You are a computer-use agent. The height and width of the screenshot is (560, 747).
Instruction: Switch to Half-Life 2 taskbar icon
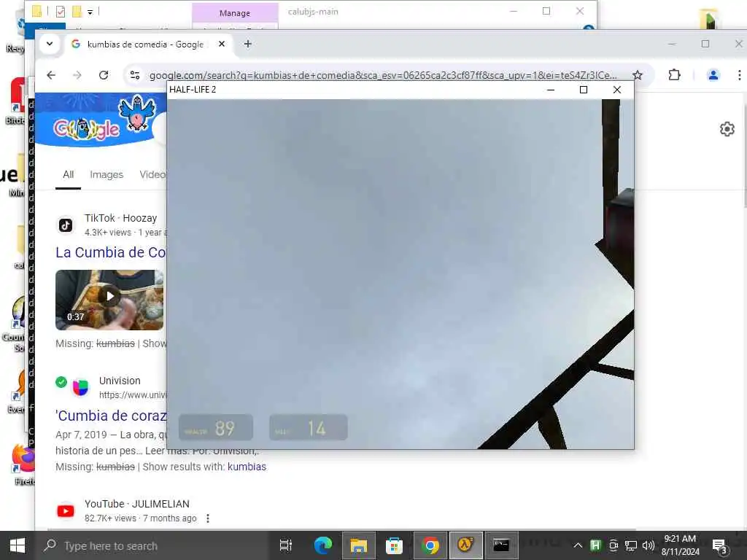click(465, 545)
